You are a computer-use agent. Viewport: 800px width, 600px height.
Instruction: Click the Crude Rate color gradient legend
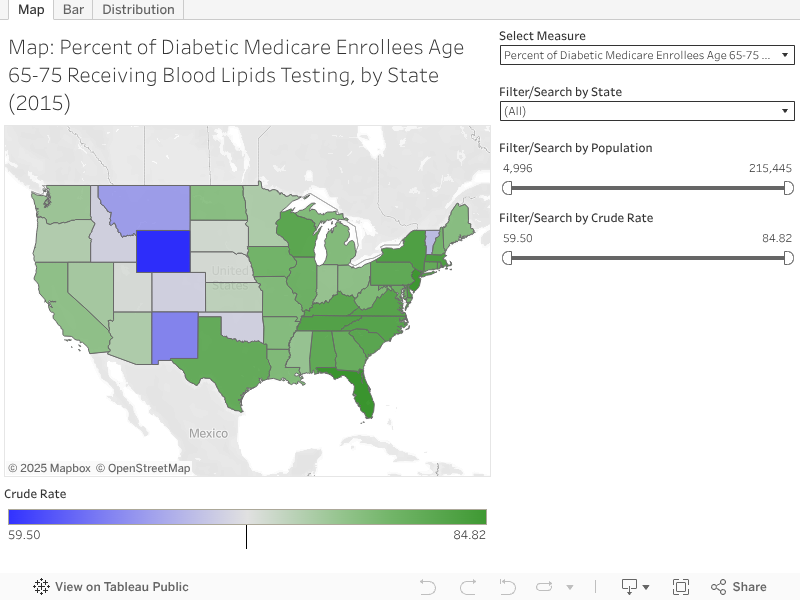[247, 517]
